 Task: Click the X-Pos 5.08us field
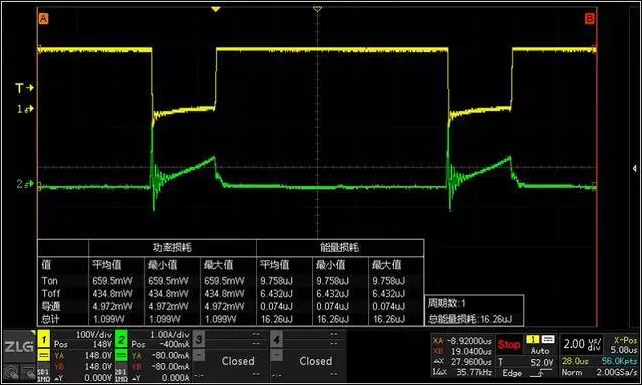tap(624, 345)
